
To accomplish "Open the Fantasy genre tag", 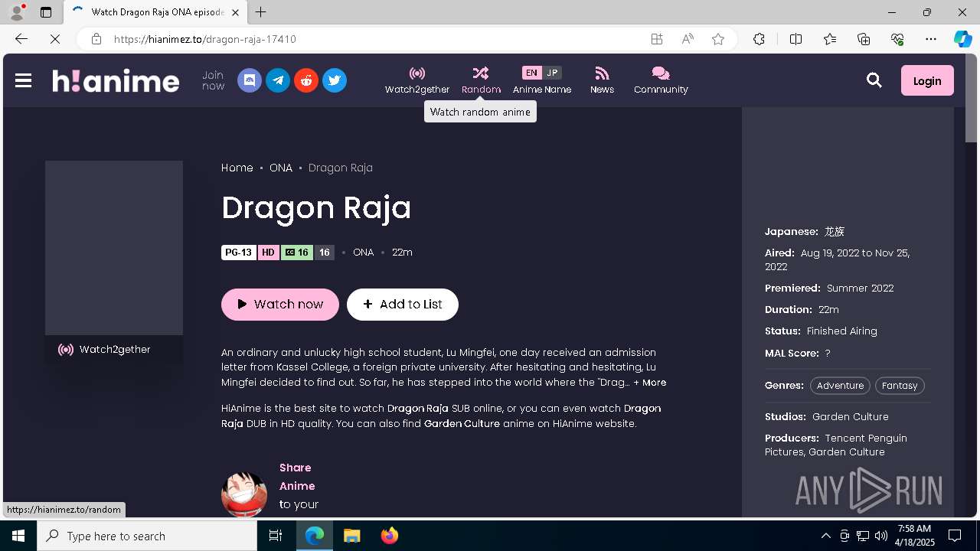I will pyautogui.click(x=900, y=386).
